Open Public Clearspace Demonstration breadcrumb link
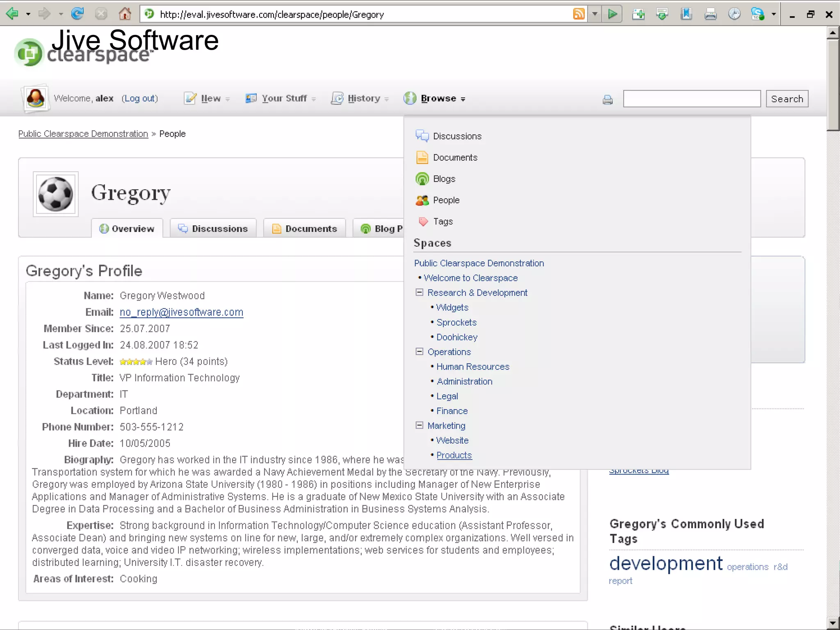 (x=83, y=134)
